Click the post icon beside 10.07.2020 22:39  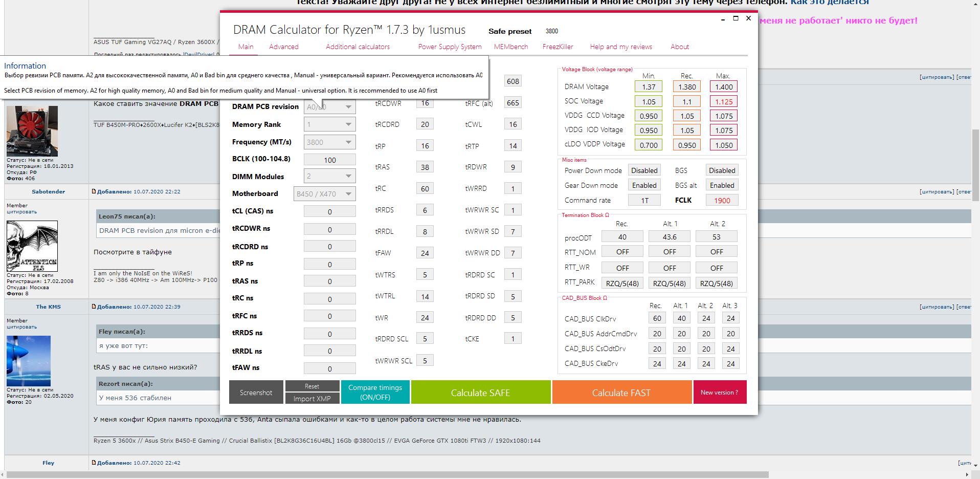point(94,307)
